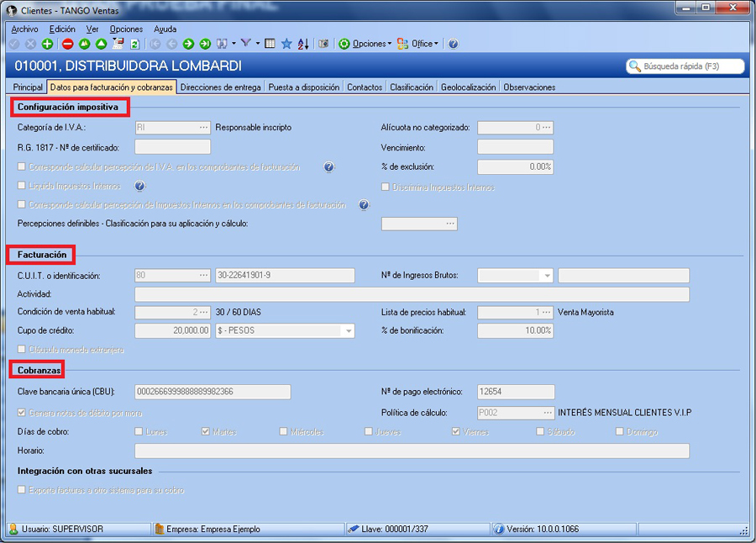Toggle the Liquida Impuestos Internos checkbox
756x543 pixels.
coord(21,186)
